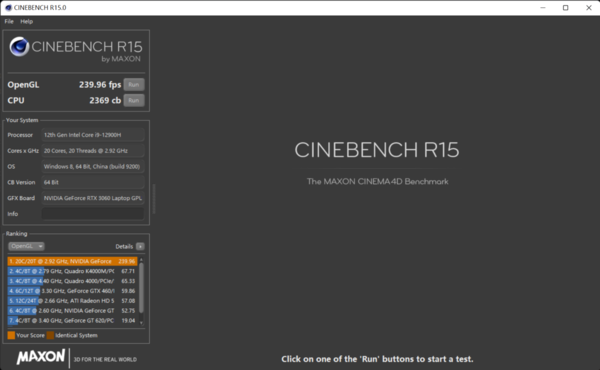Screen dimensions: 600x370
Task: Click the CPU 2369 cb score
Action: click(x=105, y=100)
